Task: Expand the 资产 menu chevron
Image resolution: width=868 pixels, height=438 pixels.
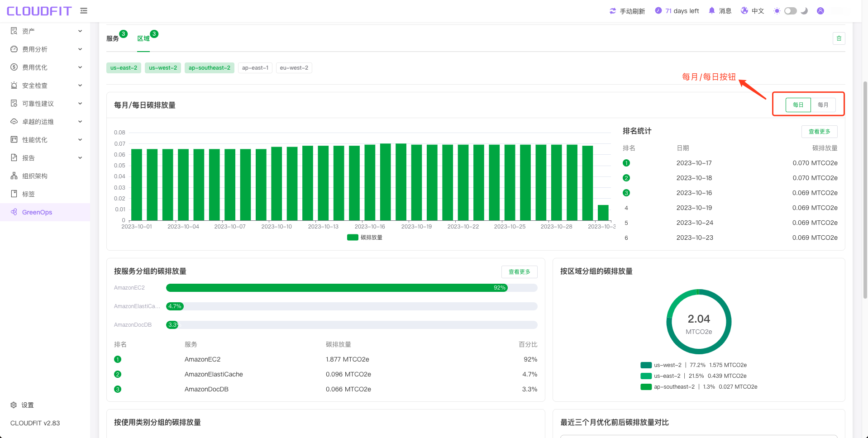Action: 80,31
